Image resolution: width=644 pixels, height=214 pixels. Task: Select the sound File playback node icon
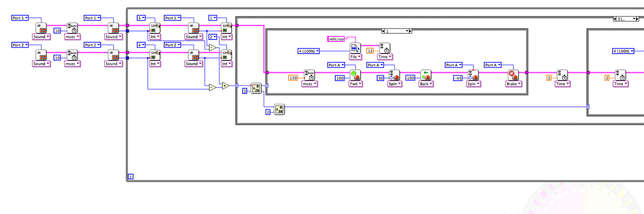355,48
